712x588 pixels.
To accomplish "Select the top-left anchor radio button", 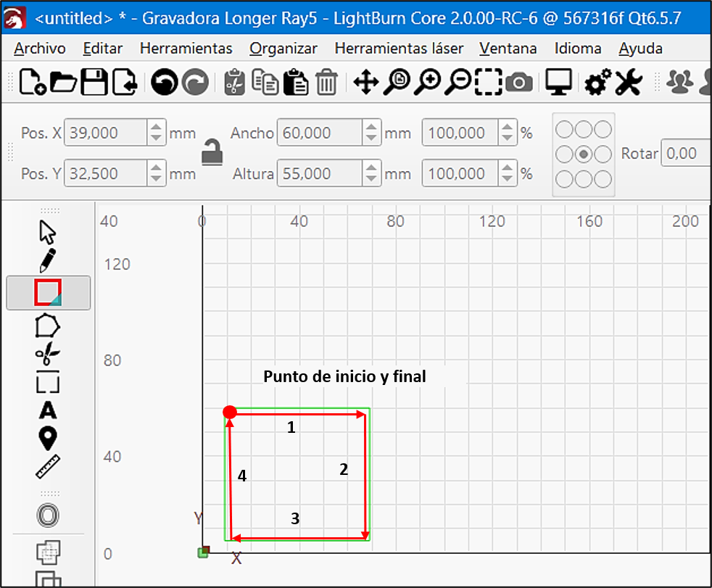I will [x=564, y=129].
